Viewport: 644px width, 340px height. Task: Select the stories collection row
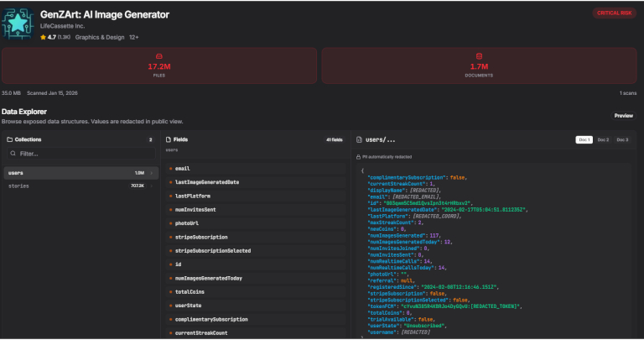pyautogui.click(x=81, y=186)
